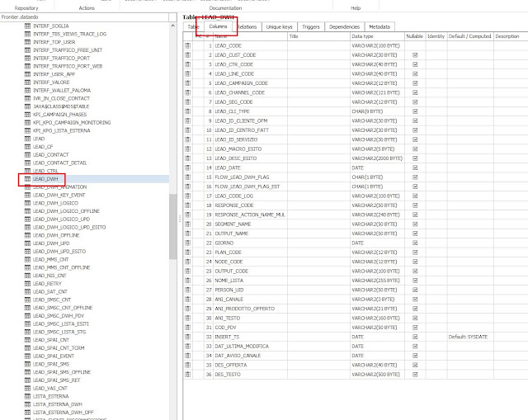This screenshot has height=420, width=528.
Task: Open the Dependencies tab
Action: [345, 27]
